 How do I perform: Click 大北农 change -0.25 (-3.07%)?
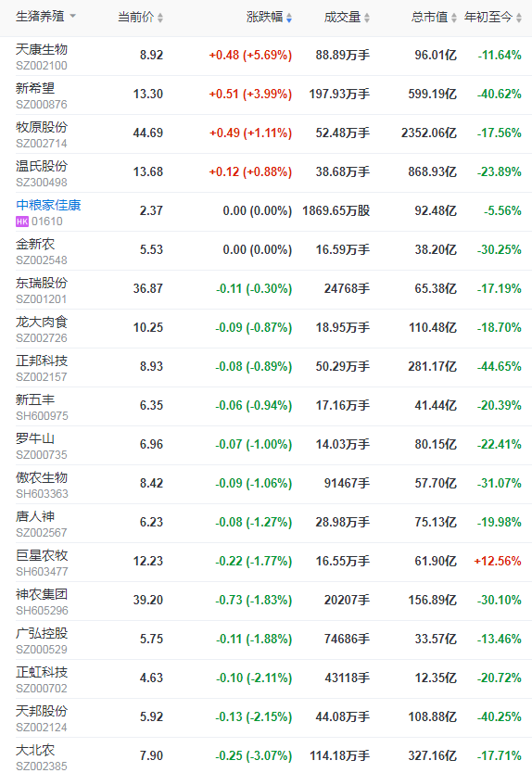point(253,756)
